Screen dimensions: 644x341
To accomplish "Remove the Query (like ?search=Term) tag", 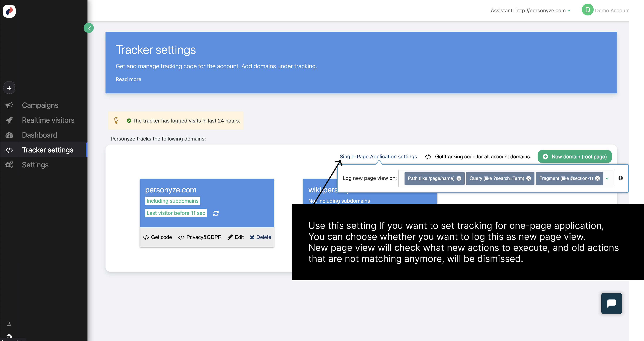I will pos(529,178).
